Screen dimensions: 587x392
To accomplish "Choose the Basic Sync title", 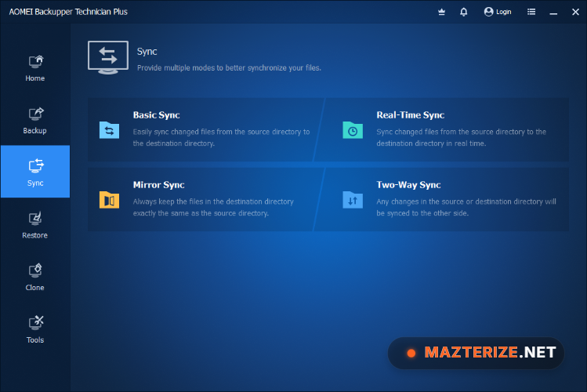I will click(x=157, y=115).
